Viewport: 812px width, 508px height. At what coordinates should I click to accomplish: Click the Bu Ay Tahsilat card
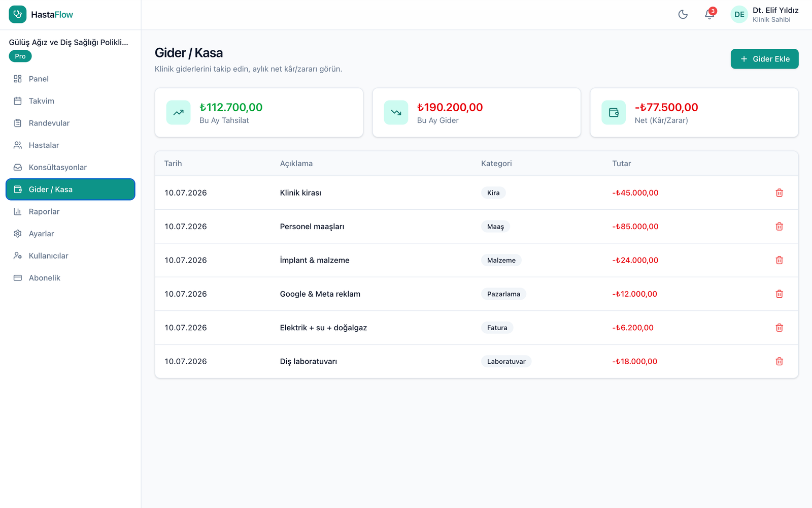tap(259, 113)
